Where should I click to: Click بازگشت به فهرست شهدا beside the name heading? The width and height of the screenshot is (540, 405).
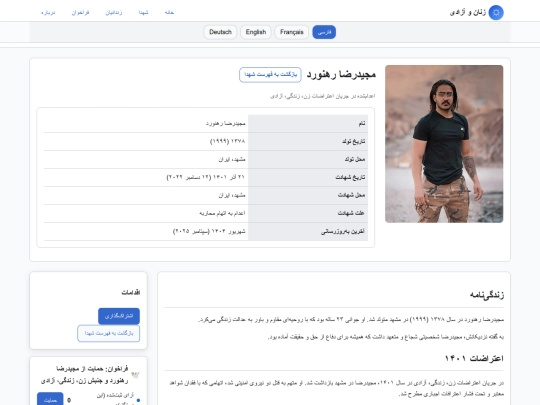pyautogui.click(x=270, y=75)
